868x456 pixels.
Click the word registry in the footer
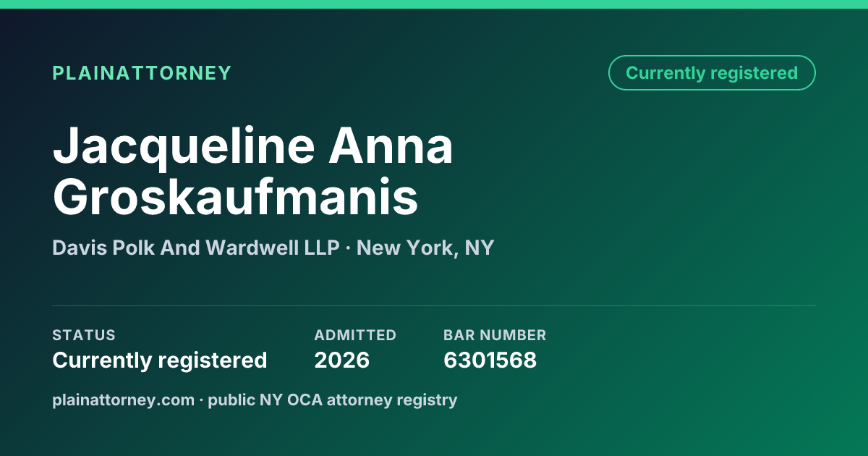click(431, 400)
